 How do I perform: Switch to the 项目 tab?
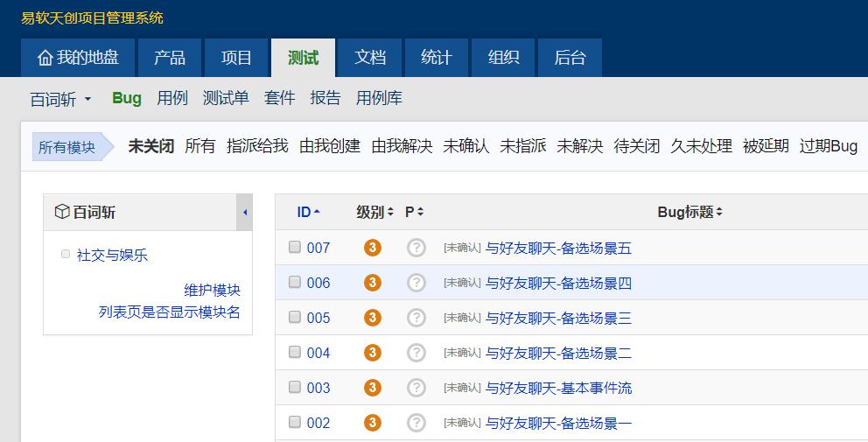[236, 58]
